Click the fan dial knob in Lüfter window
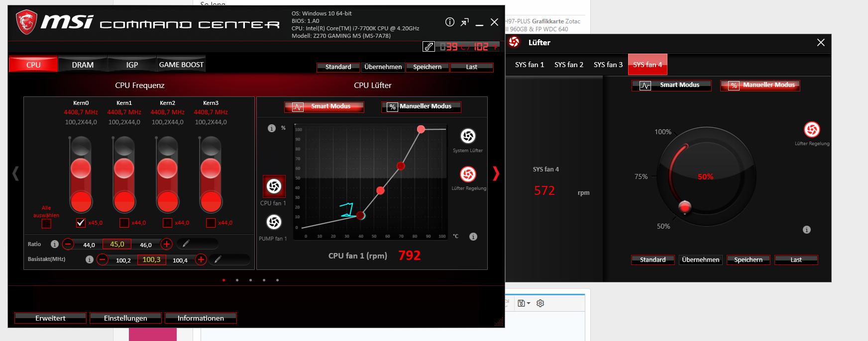Viewport: 868px width, 341px height. click(x=685, y=206)
